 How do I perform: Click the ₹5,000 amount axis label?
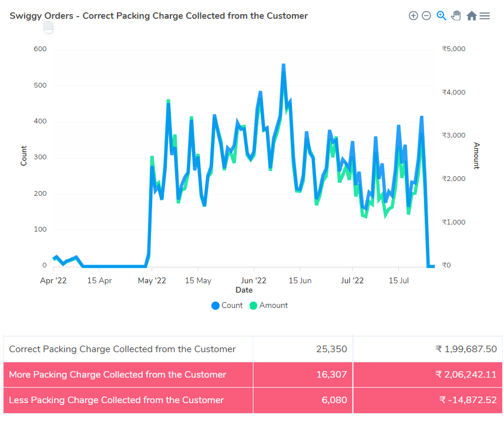pos(453,49)
